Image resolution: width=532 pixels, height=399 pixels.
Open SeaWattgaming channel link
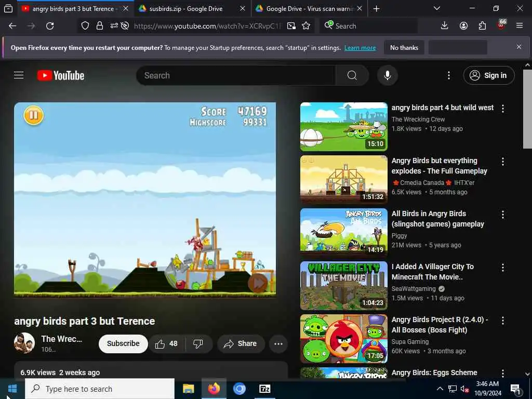click(413, 289)
